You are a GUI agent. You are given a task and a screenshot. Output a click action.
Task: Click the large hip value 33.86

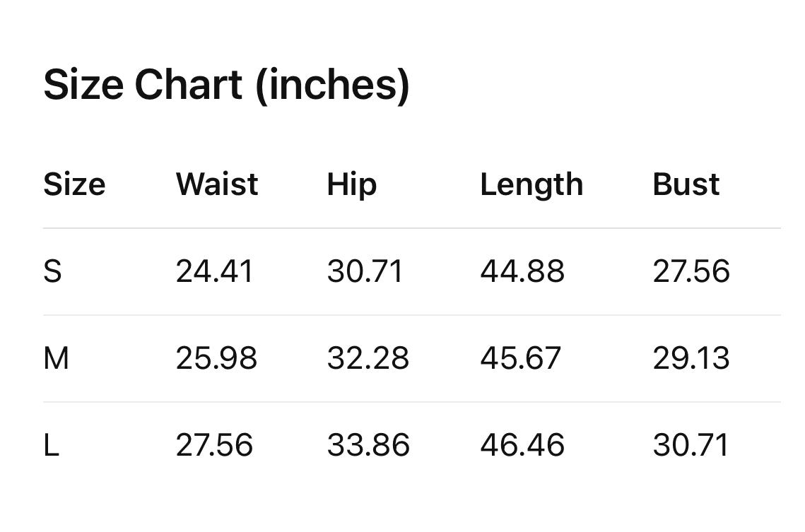pyautogui.click(x=368, y=445)
